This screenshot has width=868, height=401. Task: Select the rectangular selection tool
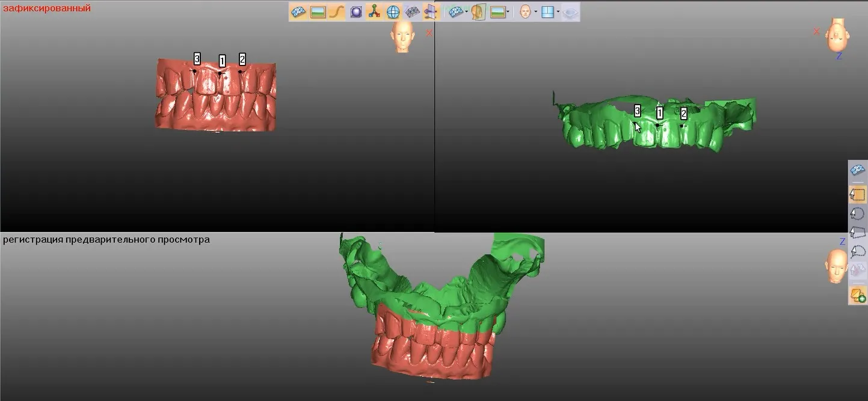click(858, 194)
